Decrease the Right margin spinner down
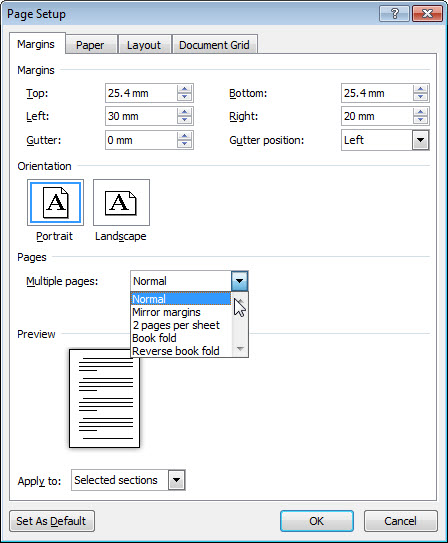This screenshot has width=448, height=543. coord(420,120)
